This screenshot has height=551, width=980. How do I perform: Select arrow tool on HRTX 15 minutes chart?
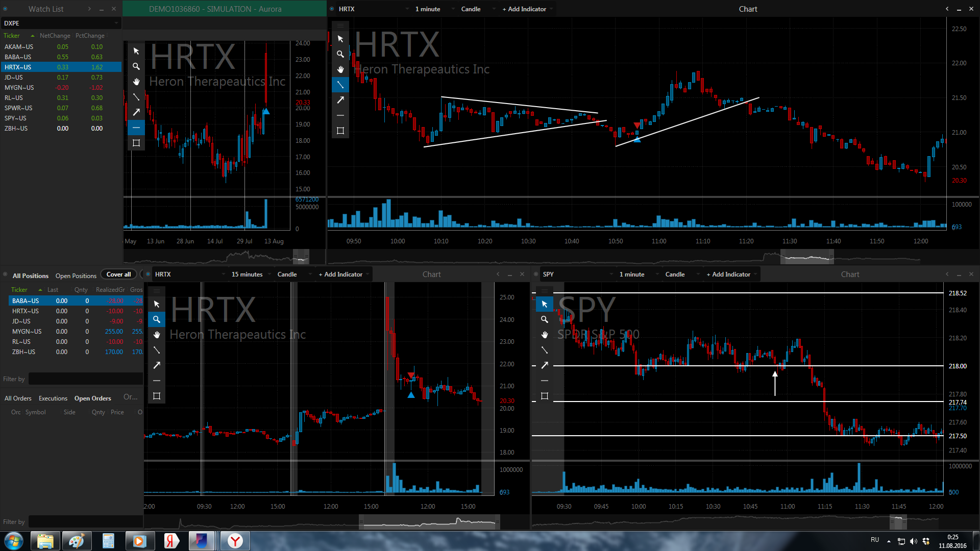pos(157,365)
